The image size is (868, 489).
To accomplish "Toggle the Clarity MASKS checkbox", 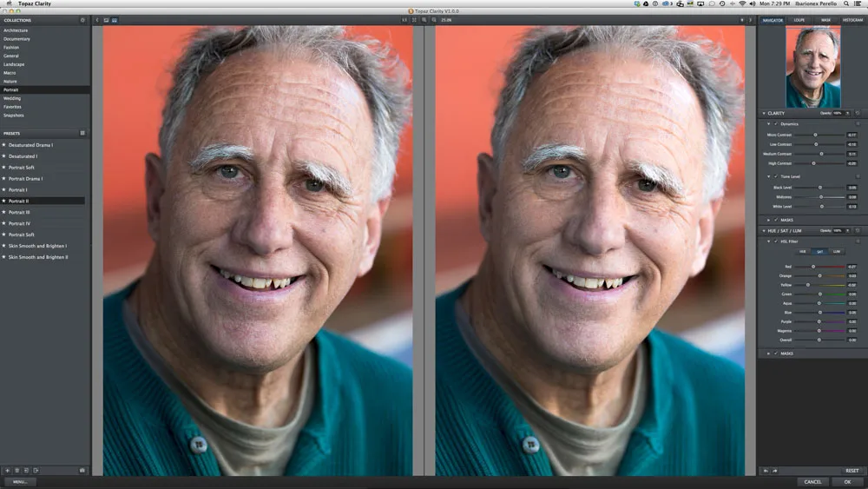I will tap(776, 220).
